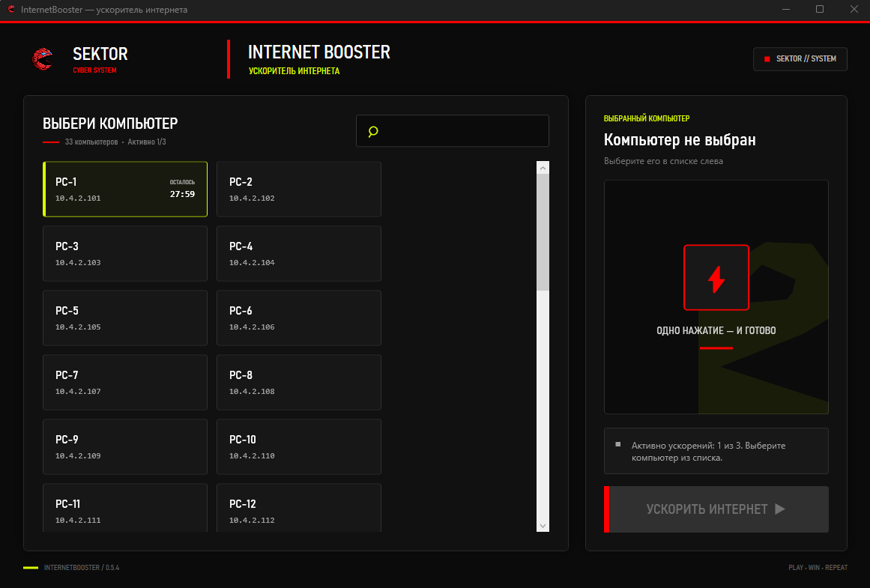Click the "INTERNETBOOSTER / 0.5.4" version text
This screenshot has width=870, height=588.
(82, 568)
